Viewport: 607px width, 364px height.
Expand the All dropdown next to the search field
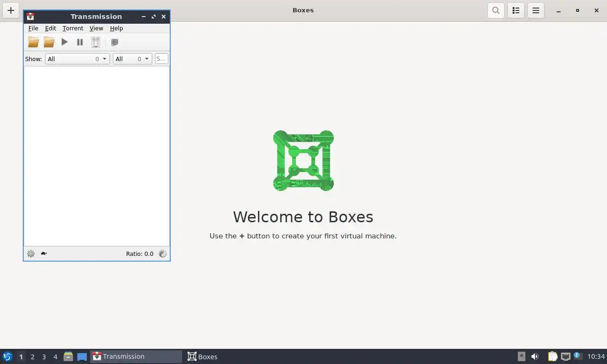point(132,59)
